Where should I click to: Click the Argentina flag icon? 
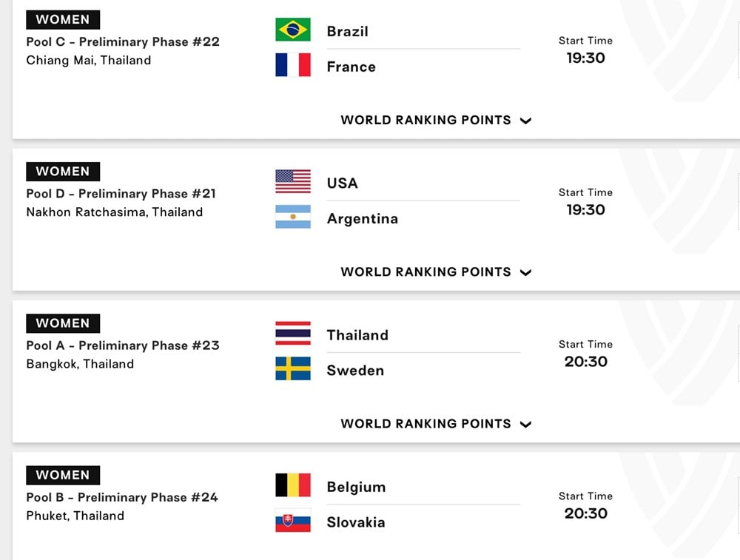pos(292,217)
